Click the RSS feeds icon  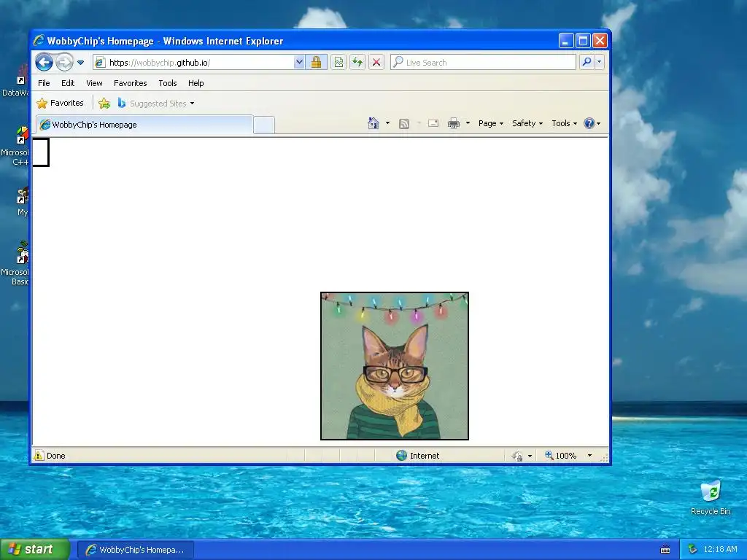coord(404,124)
